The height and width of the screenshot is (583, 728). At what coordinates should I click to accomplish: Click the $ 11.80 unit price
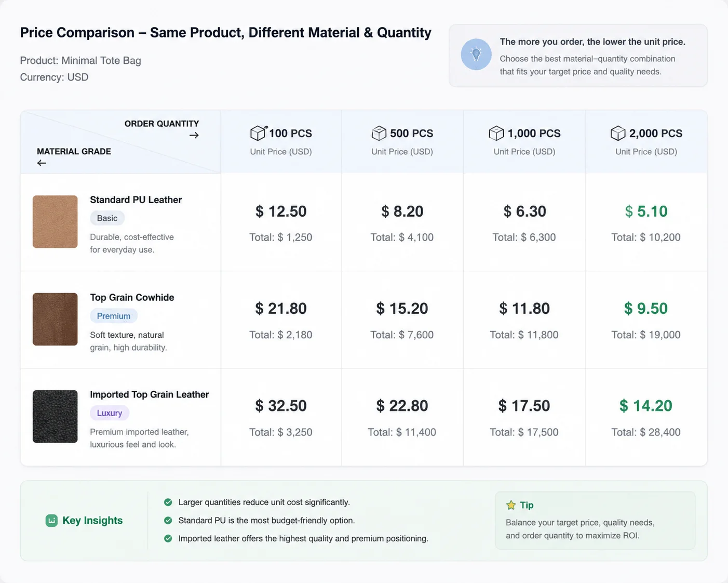pos(524,309)
